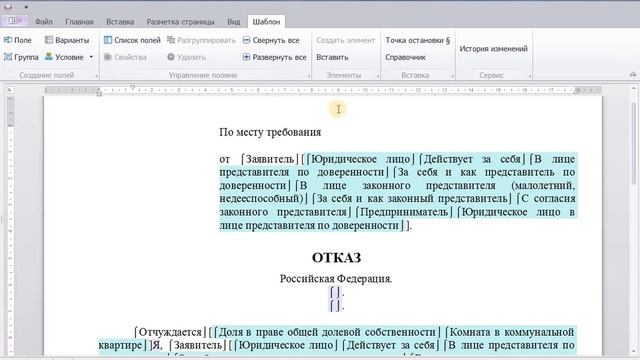Image resolution: width=640 pixels, height=360 pixels.
Task: Collapse the ribbon with the corner arrow
Action: click(633, 75)
